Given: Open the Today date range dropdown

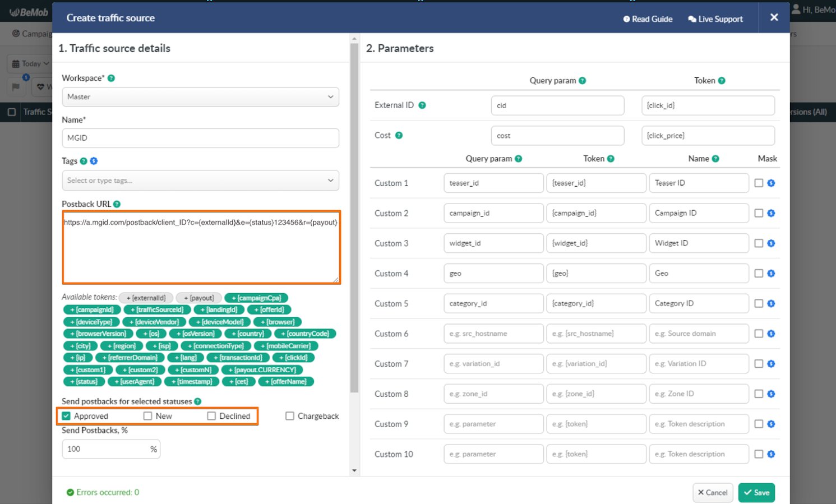Looking at the screenshot, I should pyautogui.click(x=30, y=63).
